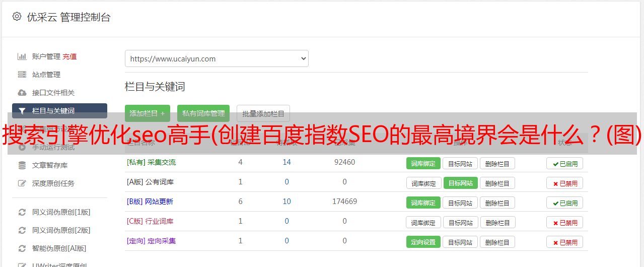Expand the https://www.ucaiyun.com site dropdown
Image resolution: width=644 pixels, height=267 pixels.
pos(217,58)
